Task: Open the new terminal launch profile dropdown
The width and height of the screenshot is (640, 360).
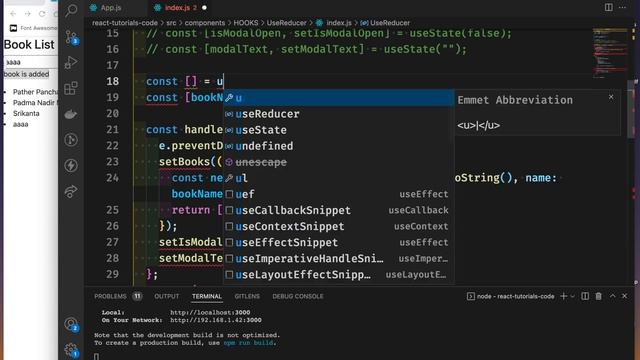Action: click(572, 296)
